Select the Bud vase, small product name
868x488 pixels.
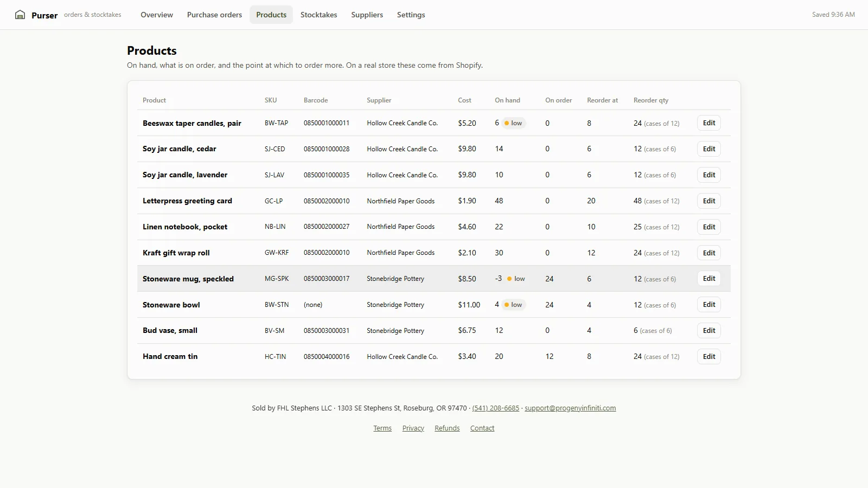coord(170,330)
